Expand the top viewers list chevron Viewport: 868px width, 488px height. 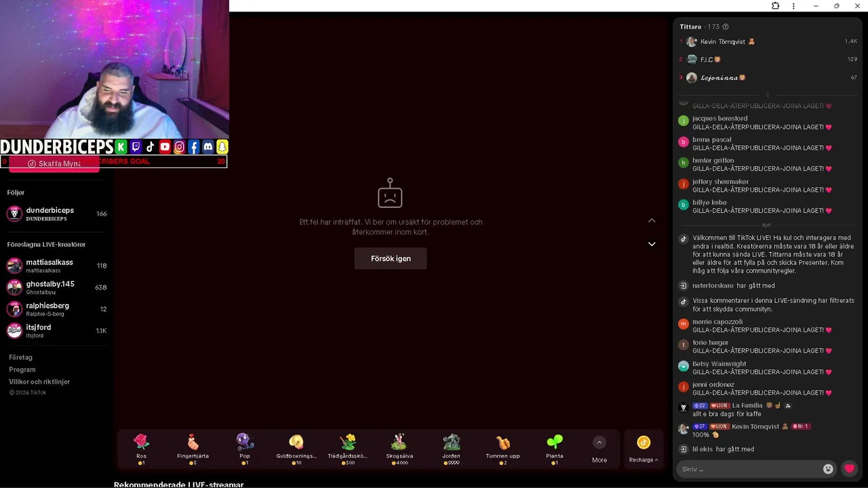pos(768,94)
